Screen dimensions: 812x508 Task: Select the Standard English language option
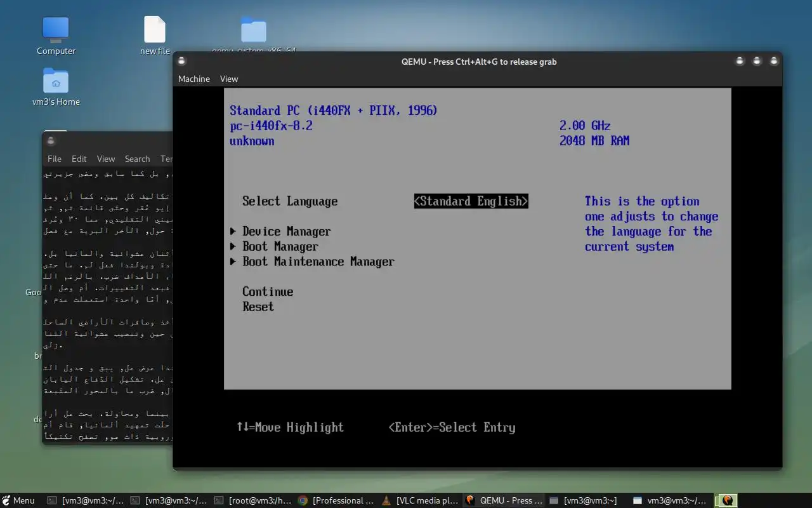471,201
